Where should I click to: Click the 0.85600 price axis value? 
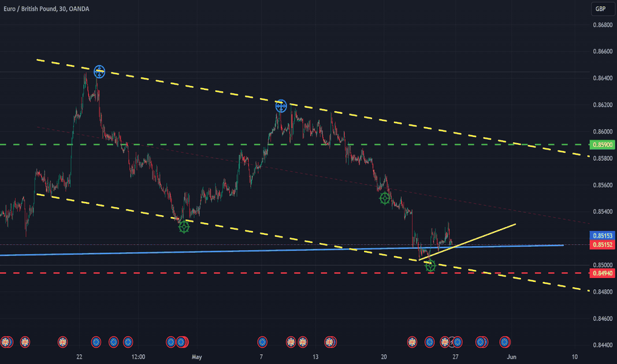[x=602, y=185]
